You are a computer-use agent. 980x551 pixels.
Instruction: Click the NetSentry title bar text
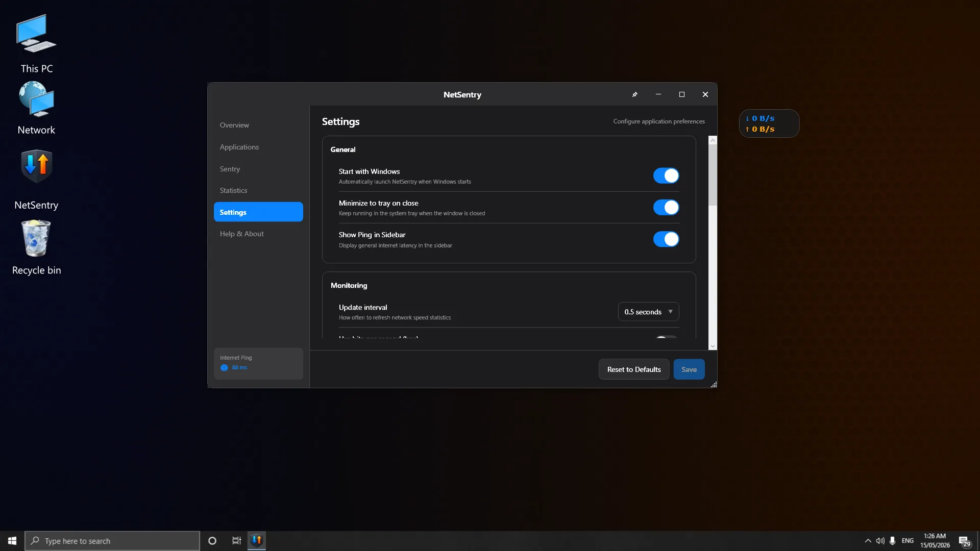pos(462,94)
